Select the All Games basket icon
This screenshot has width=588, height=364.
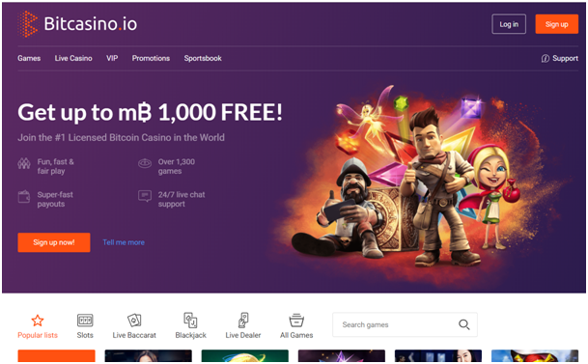[x=296, y=321]
